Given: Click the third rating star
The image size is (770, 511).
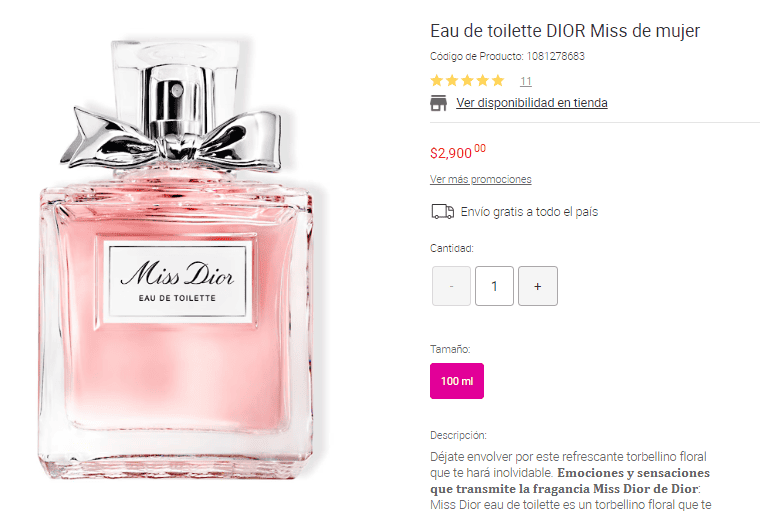Looking at the screenshot, I should click(x=467, y=81).
